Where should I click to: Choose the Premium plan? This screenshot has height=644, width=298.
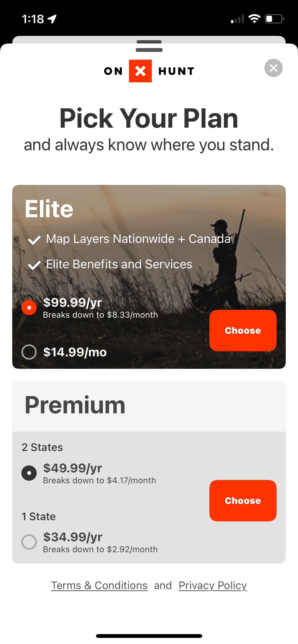[x=243, y=500]
